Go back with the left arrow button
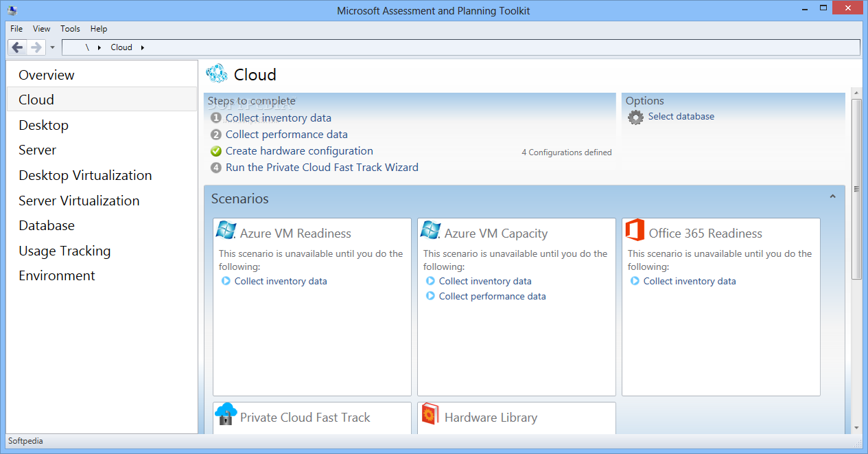This screenshot has width=868, height=454. pos(17,47)
